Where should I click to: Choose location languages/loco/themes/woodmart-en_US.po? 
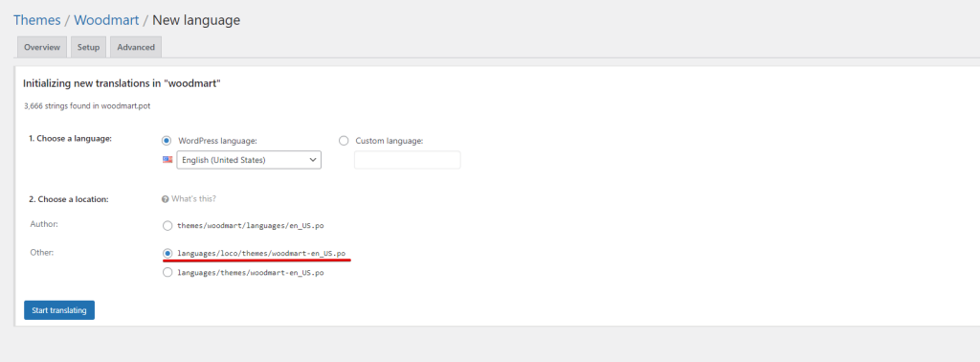click(167, 253)
